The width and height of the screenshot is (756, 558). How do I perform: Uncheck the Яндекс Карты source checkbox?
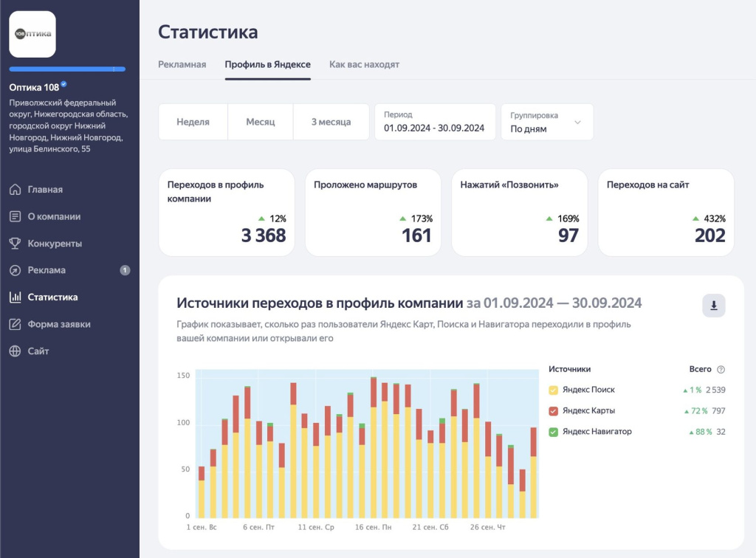pyautogui.click(x=554, y=411)
